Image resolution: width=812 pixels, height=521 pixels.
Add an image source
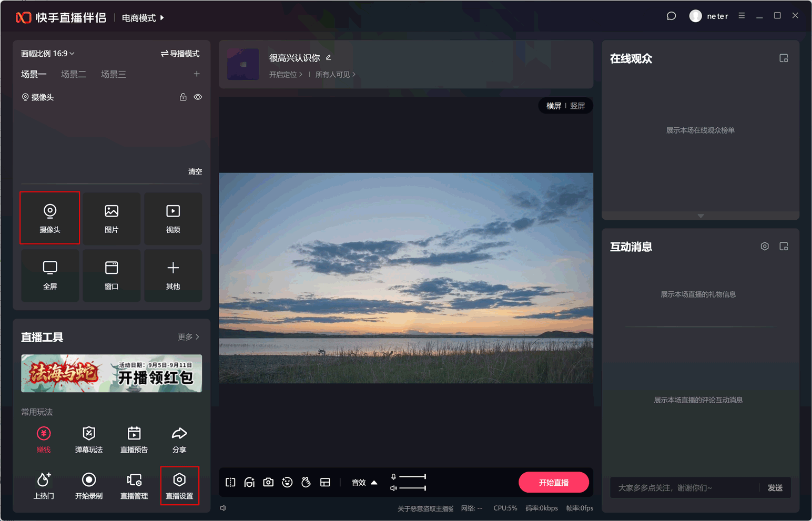(x=111, y=218)
